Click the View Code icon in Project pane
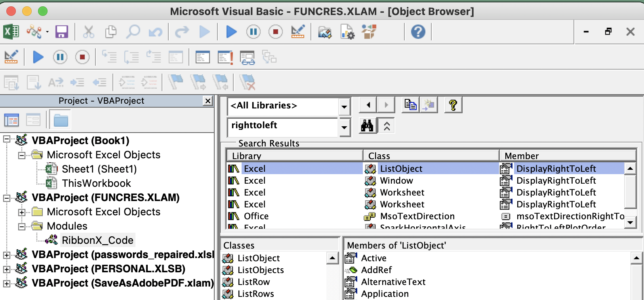Screen dimensions: 644x300 (11, 120)
